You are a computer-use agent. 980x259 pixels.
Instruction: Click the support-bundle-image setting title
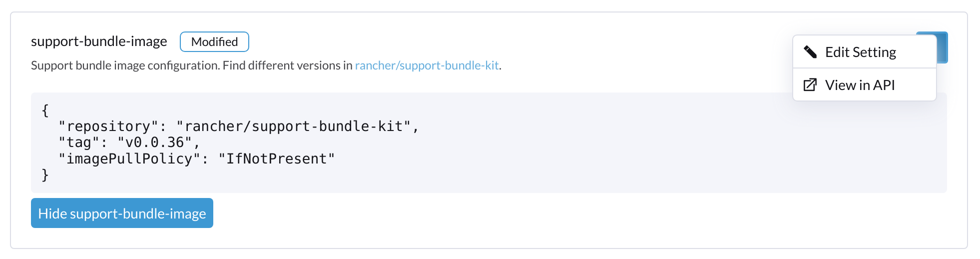(x=99, y=41)
